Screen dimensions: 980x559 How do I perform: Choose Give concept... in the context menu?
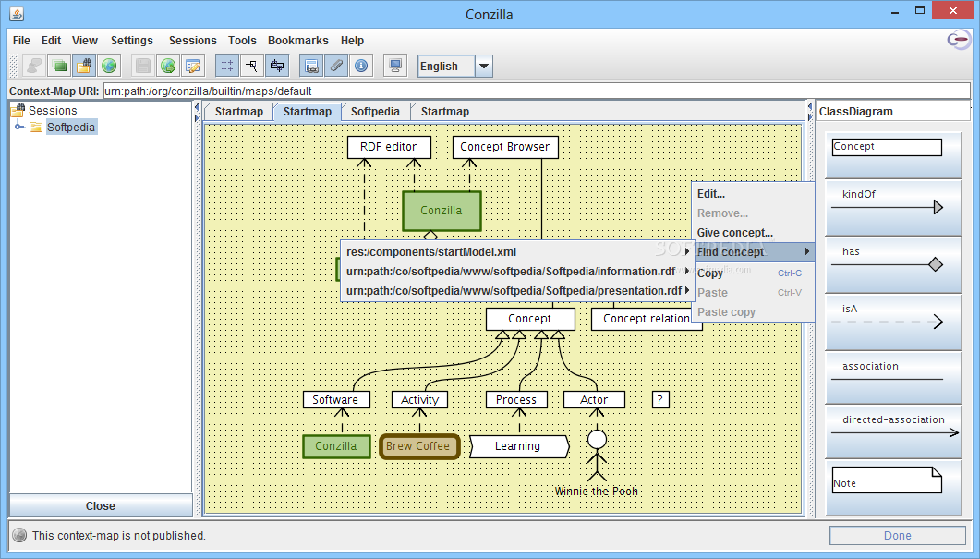click(x=753, y=233)
